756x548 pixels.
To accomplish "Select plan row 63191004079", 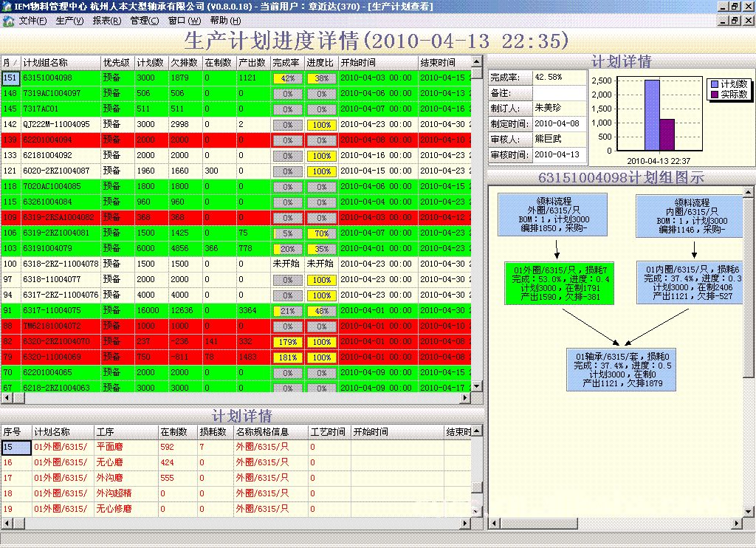I will pyautogui.click(x=236, y=248).
